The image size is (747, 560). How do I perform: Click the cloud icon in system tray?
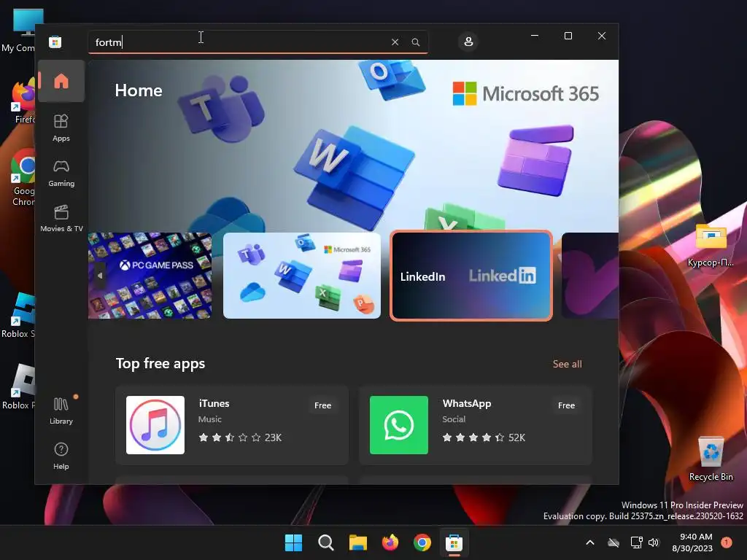[x=614, y=542]
